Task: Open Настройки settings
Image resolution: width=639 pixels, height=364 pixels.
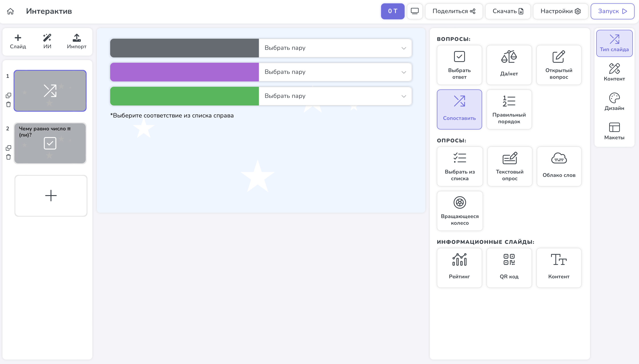Action: point(560,11)
